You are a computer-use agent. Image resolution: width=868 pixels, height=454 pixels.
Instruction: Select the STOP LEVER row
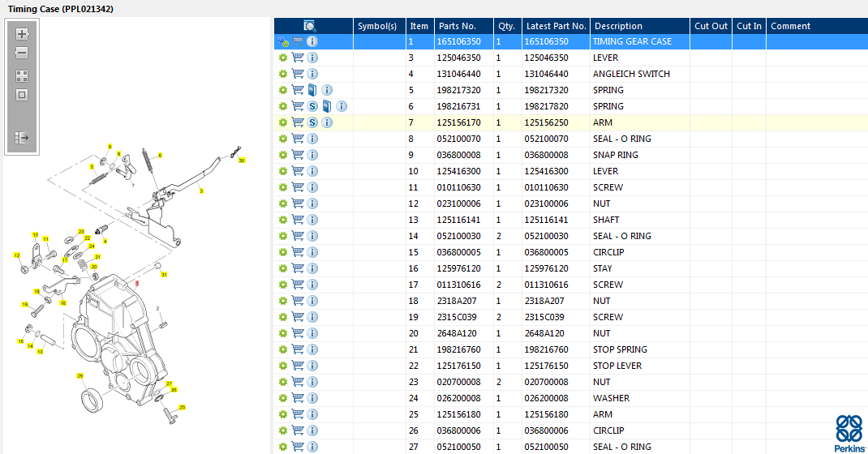pos(617,366)
